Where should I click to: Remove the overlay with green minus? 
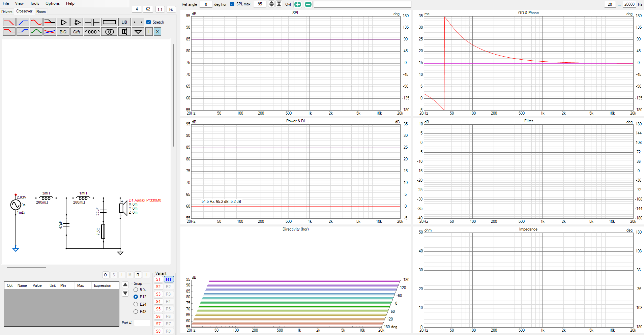308,4
